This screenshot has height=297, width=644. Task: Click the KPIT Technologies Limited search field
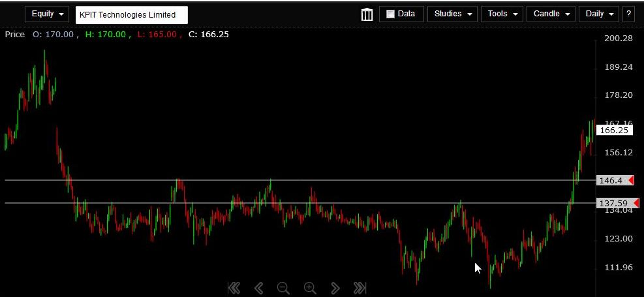tap(131, 15)
